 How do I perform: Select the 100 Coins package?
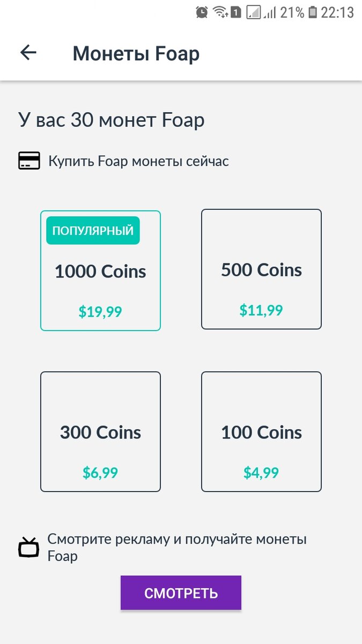point(261,431)
